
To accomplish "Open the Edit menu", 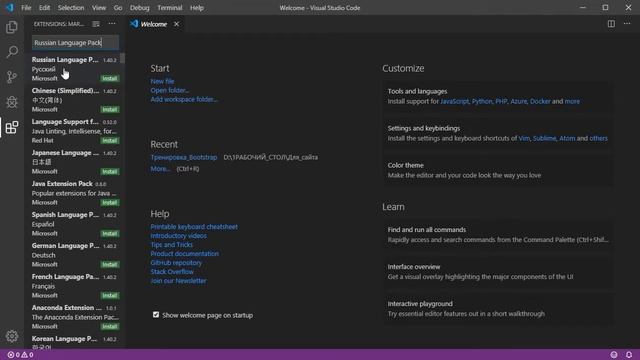I will pyautogui.click(x=44, y=8).
